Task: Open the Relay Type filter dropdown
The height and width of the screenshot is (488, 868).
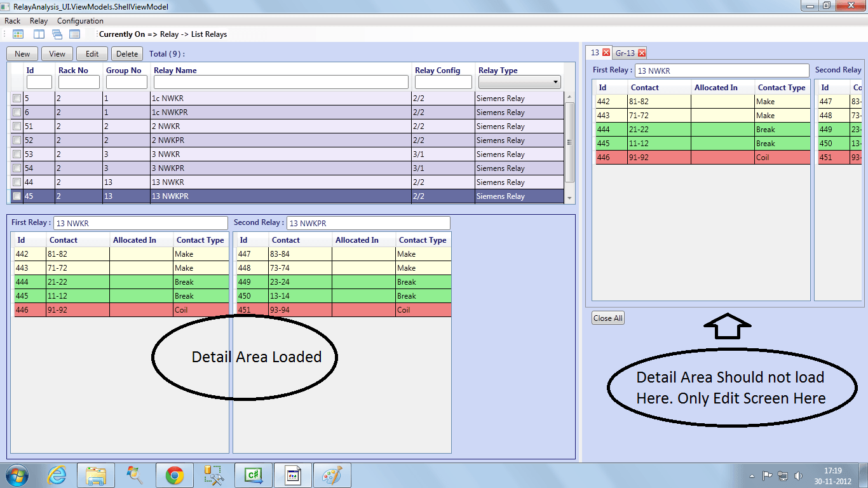Action: pos(519,82)
